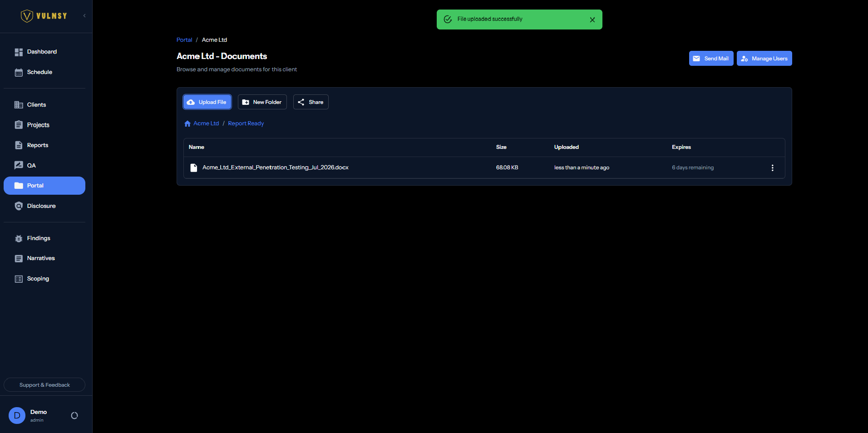Click the 6 days remaining text
The width and height of the screenshot is (868, 433).
693,167
